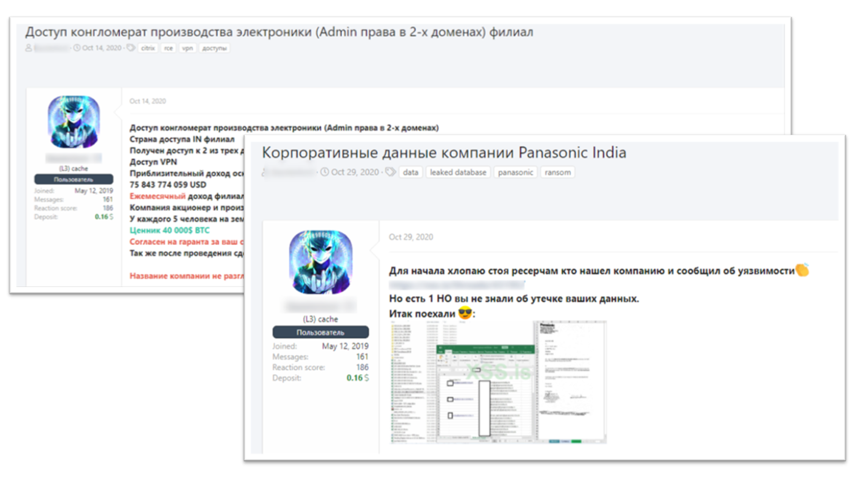Open the leaked database tag

click(458, 172)
